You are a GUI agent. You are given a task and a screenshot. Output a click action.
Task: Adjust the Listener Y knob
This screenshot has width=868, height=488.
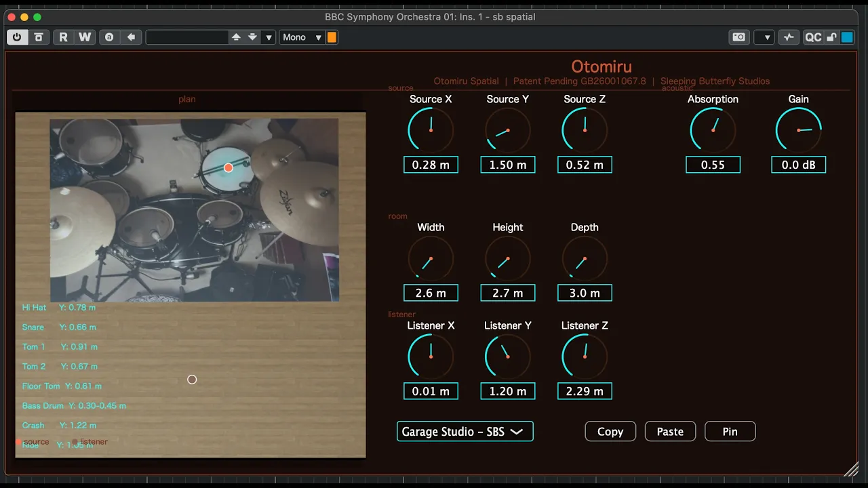507,357
